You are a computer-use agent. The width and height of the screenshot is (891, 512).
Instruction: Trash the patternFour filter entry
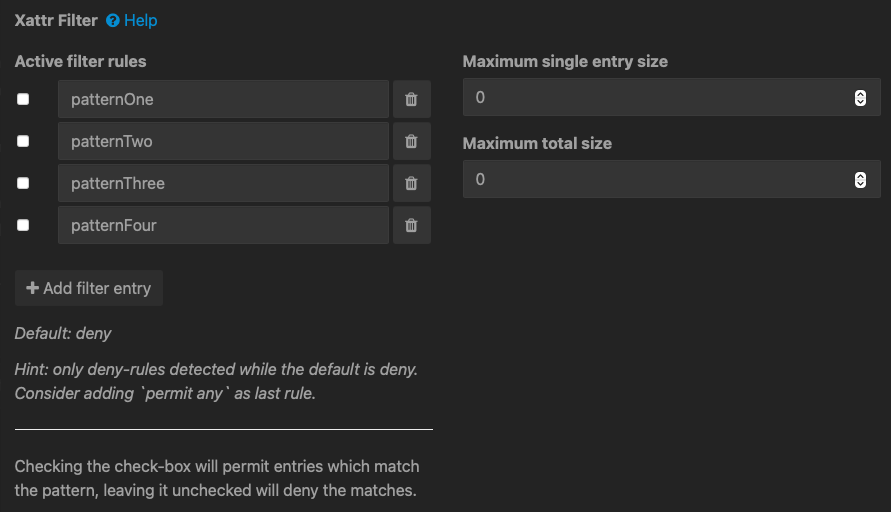(411, 226)
